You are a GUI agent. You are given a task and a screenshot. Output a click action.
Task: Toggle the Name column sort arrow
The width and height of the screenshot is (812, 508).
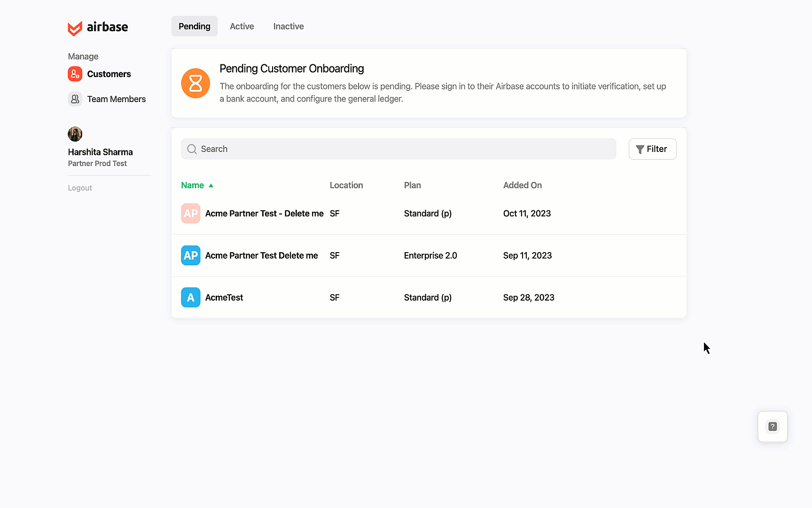211,186
